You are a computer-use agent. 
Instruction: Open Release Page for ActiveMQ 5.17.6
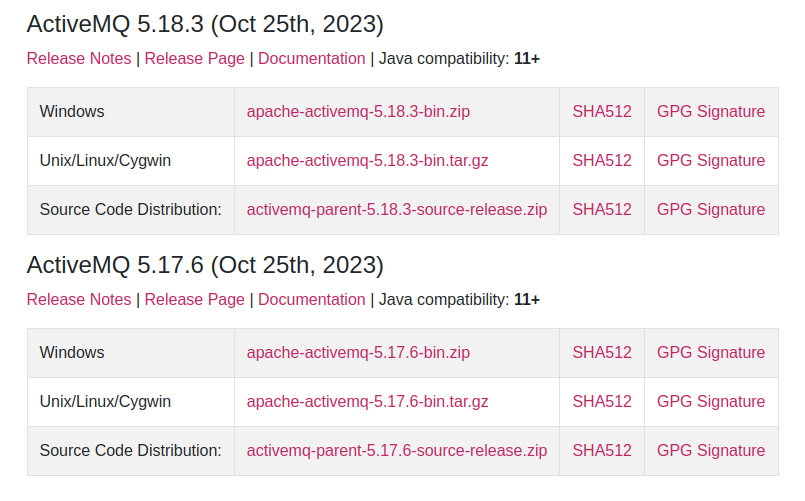pyautogui.click(x=195, y=299)
